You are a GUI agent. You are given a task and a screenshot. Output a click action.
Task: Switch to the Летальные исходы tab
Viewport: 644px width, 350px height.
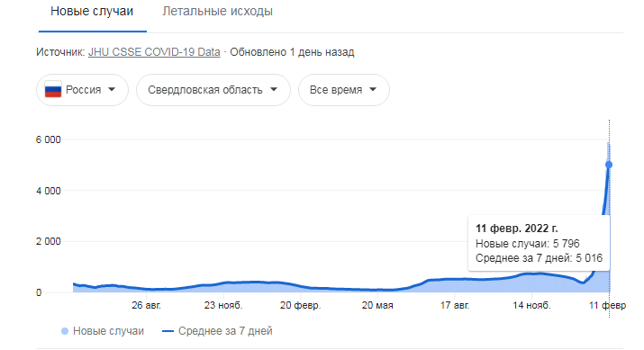(217, 11)
